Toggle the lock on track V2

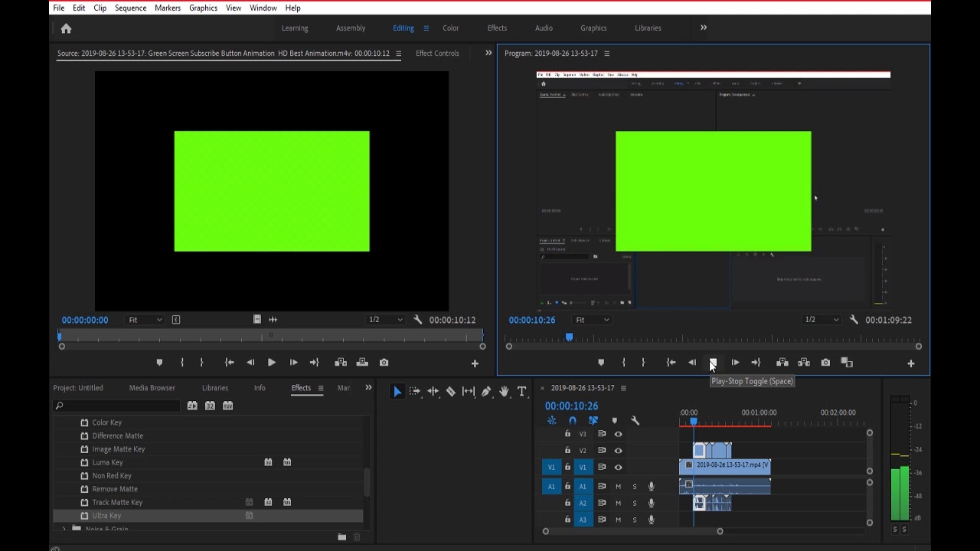[567, 451]
